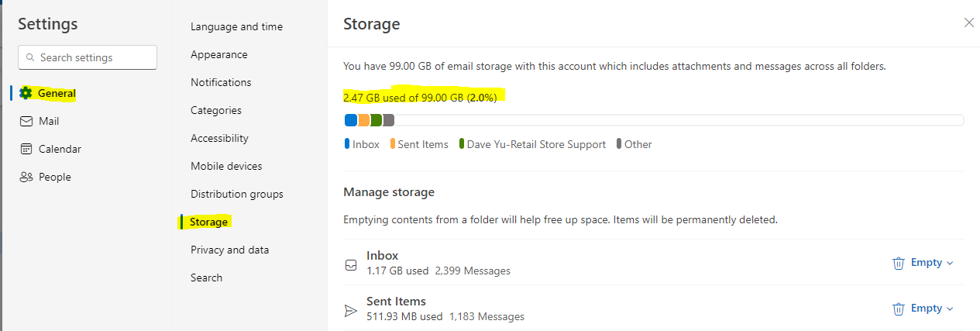Viewport: 980px width, 331px height.
Task: Go to Privacy and data
Action: [229, 250]
